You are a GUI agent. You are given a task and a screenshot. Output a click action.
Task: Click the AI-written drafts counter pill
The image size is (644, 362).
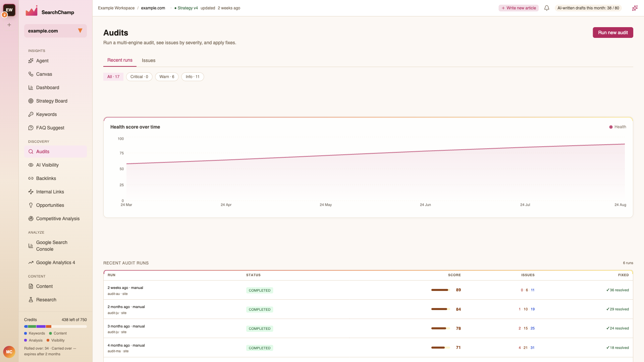click(x=588, y=8)
